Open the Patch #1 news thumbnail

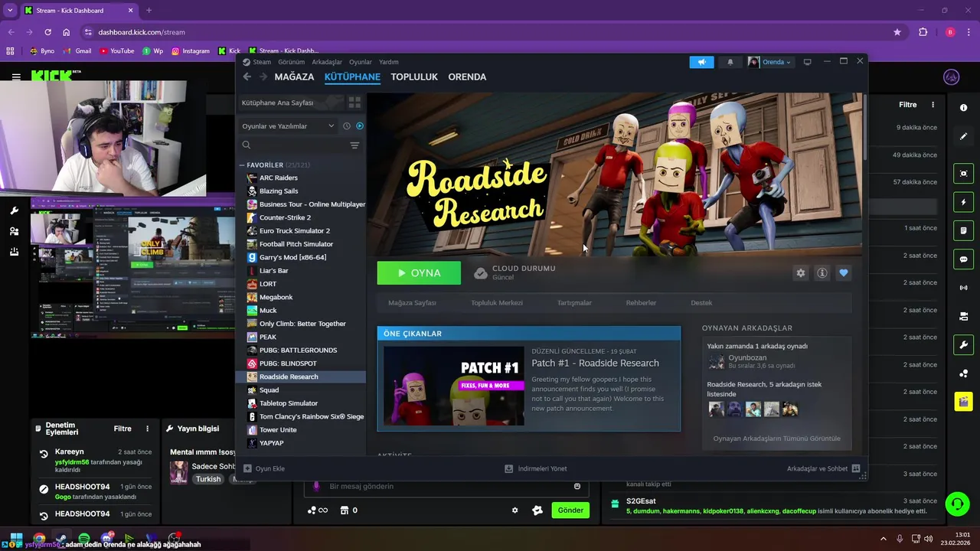point(454,386)
